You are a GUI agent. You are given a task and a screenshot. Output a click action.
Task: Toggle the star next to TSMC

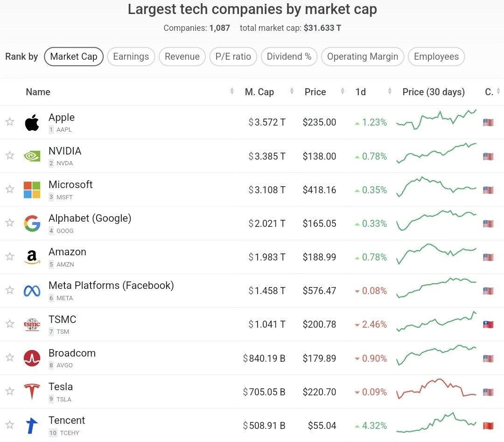(x=10, y=324)
